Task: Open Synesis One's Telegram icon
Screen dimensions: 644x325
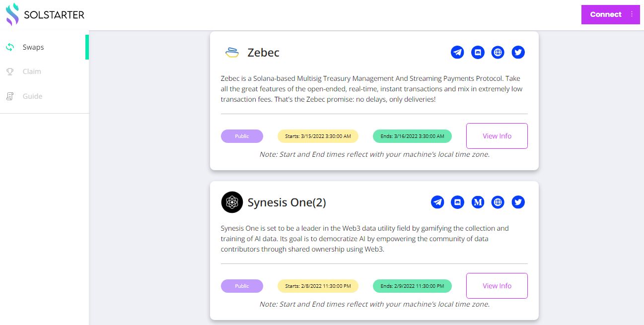Action: [x=437, y=202]
